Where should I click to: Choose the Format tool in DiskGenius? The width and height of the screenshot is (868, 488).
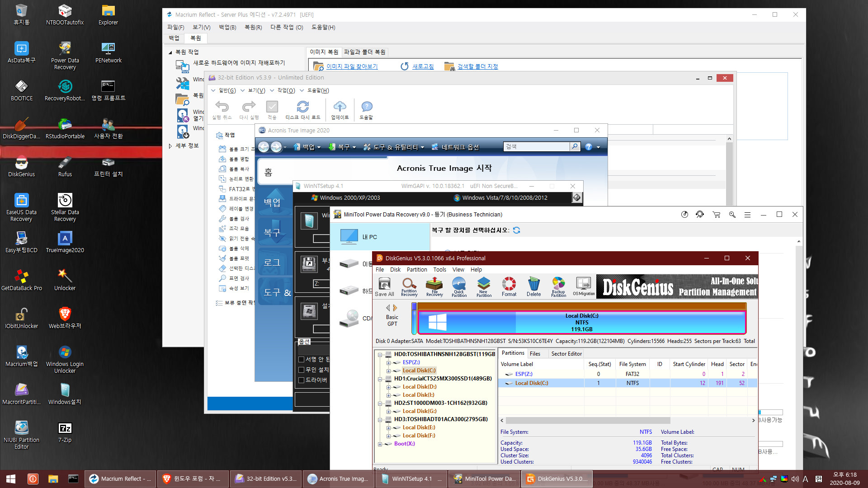pos(509,287)
